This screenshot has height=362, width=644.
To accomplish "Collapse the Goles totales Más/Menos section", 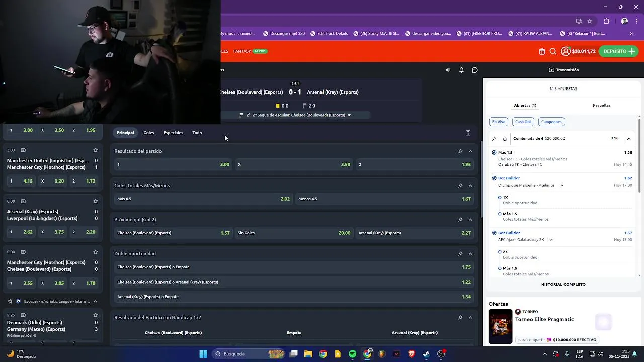I will (x=470, y=186).
